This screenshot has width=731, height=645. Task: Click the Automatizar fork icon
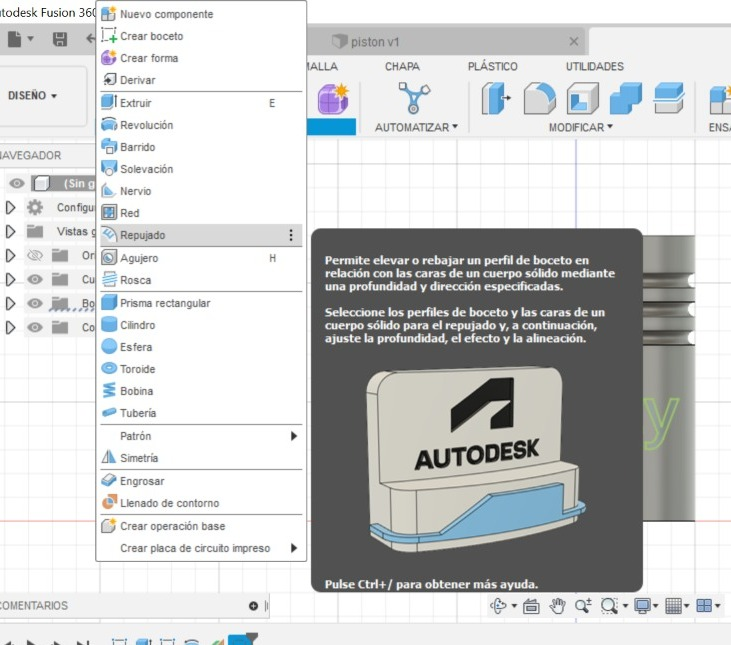pyautogui.click(x=414, y=98)
